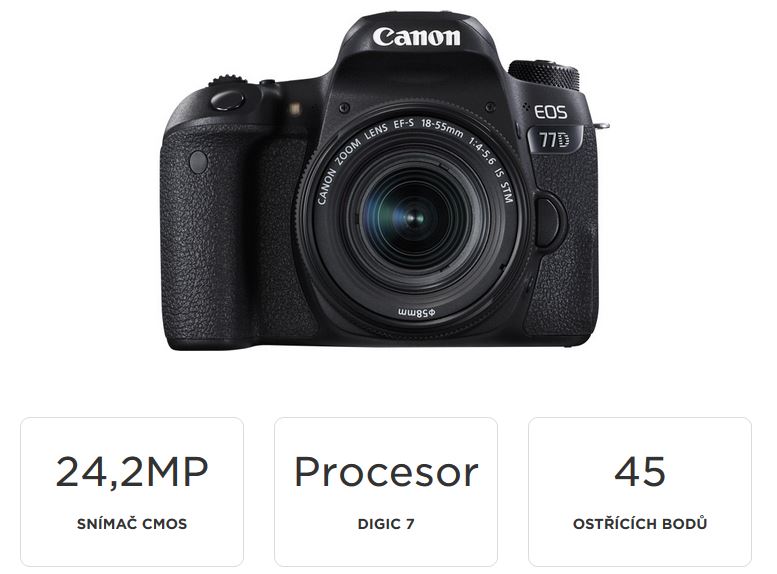
Task: Click the large '45' number
Action: pos(640,471)
